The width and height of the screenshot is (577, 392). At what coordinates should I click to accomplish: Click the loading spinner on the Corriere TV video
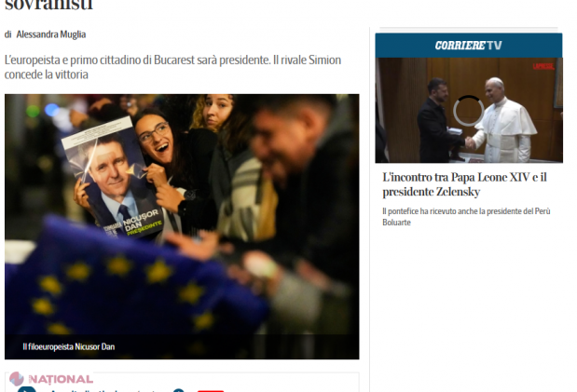click(x=468, y=111)
